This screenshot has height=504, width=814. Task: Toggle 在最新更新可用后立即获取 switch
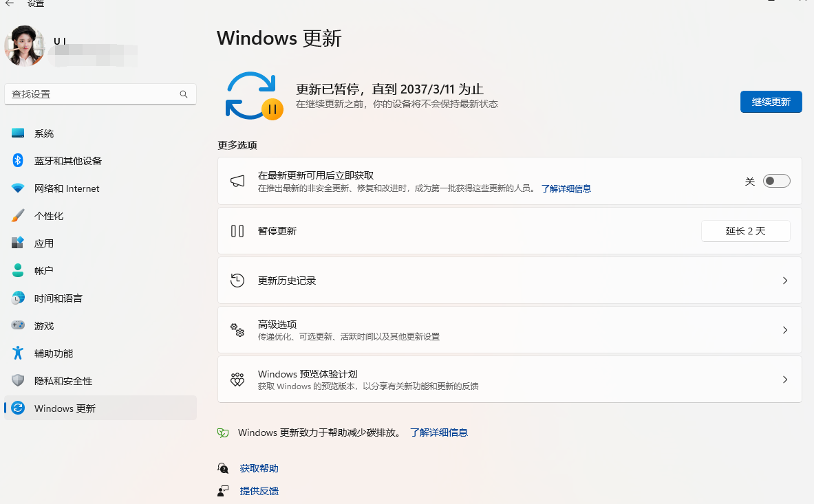click(777, 181)
